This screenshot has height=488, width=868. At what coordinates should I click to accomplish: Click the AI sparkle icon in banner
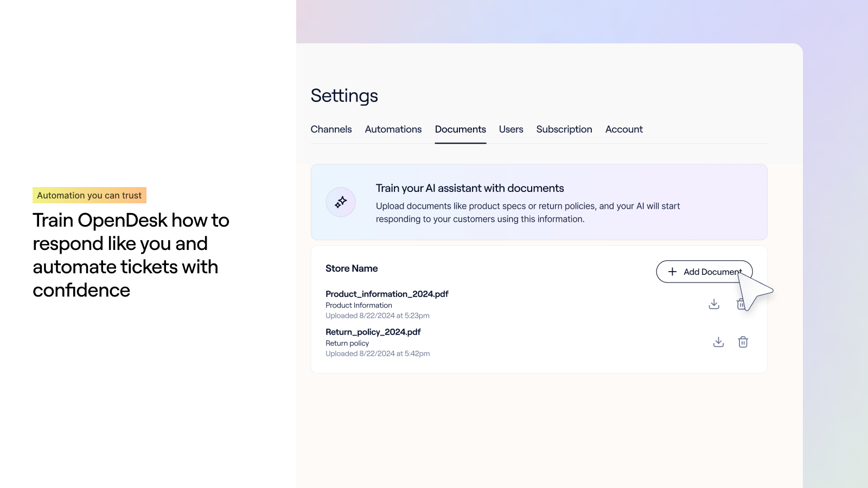tap(341, 202)
